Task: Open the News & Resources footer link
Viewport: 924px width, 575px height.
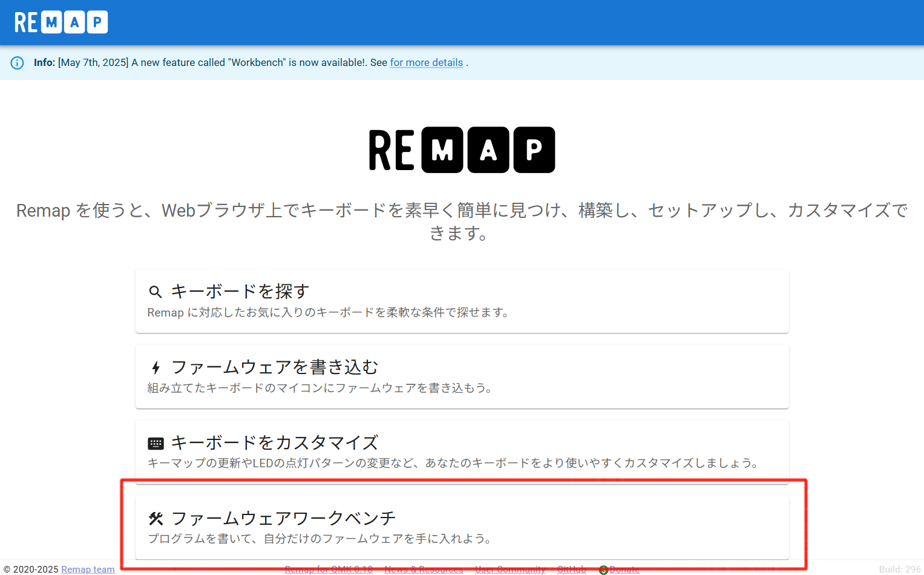Action: pyautogui.click(x=424, y=570)
